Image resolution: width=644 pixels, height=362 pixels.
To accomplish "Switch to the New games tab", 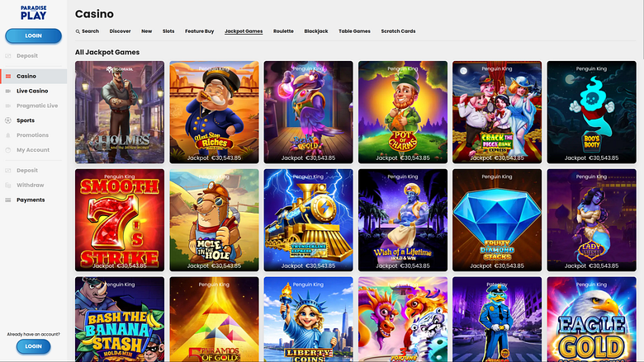I will click(x=147, y=31).
